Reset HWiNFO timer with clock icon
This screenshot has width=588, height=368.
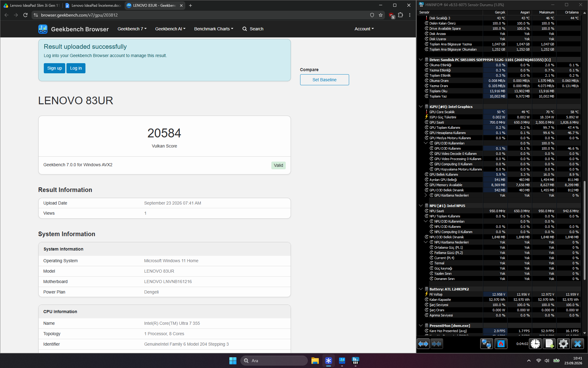tap(535, 344)
